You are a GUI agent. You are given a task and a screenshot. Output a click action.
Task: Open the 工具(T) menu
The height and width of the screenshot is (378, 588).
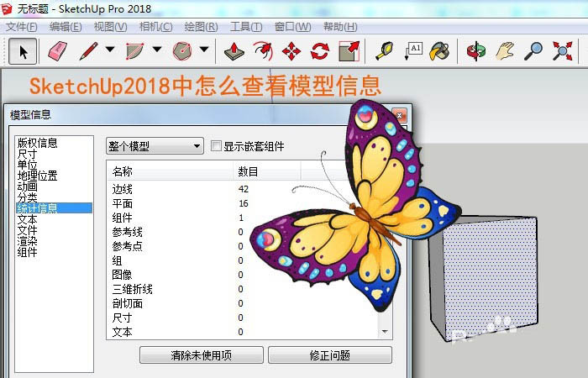coord(246,27)
